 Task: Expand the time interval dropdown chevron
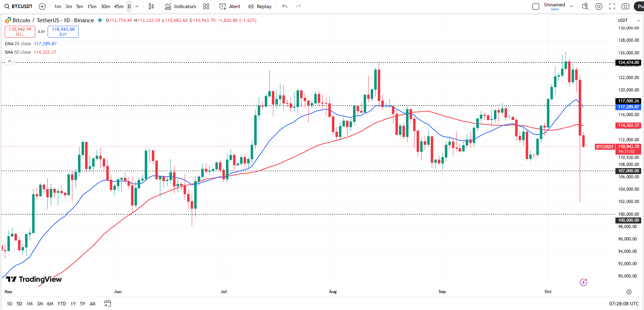pyautogui.click(x=137, y=6)
